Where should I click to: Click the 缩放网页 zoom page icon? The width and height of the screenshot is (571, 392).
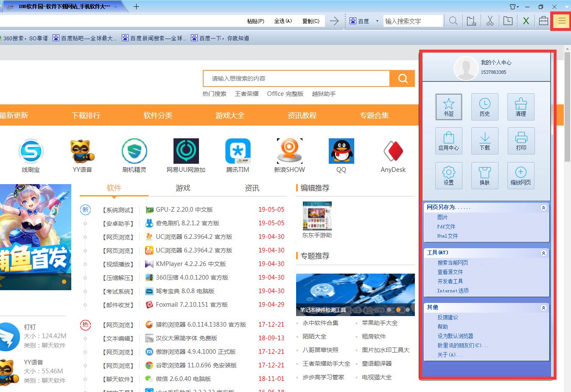(x=521, y=176)
